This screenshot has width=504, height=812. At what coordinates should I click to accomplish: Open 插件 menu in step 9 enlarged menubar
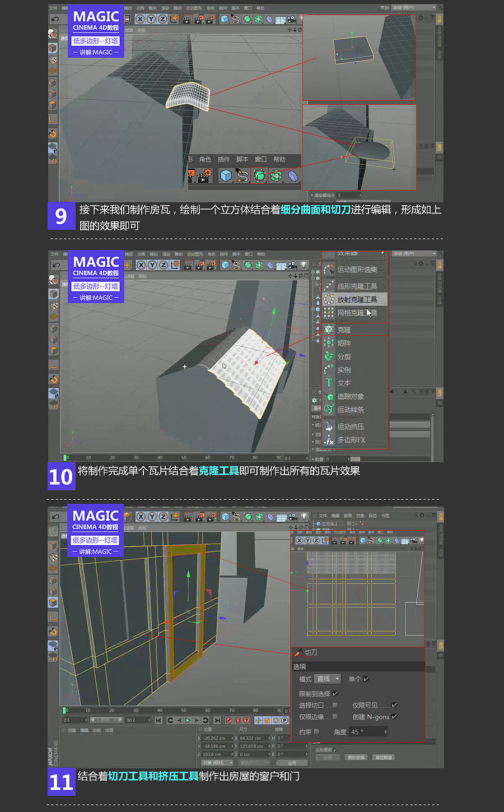point(223,159)
